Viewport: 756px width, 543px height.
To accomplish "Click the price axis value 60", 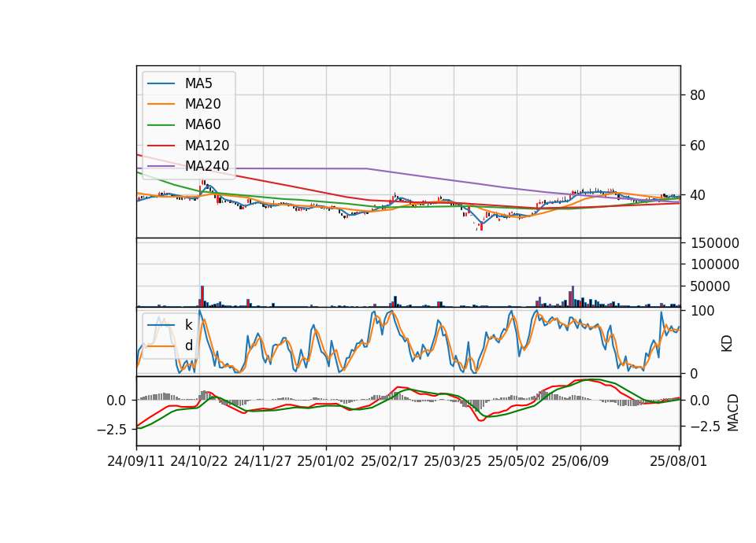I will click(698, 145).
